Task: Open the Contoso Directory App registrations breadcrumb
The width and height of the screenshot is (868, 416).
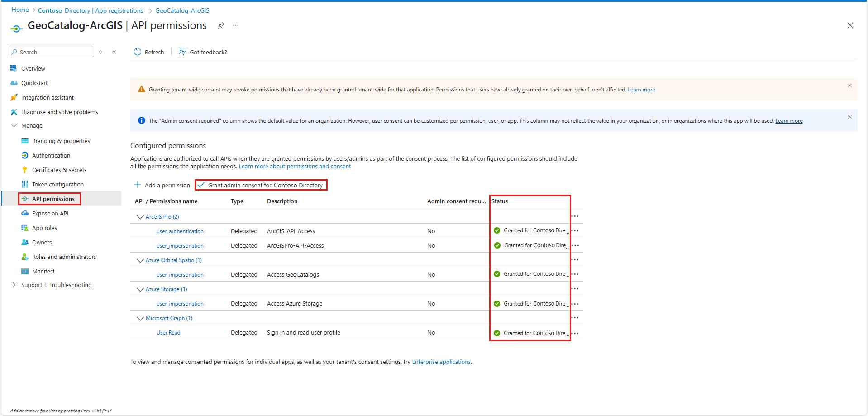Action: [x=91, y=10]
